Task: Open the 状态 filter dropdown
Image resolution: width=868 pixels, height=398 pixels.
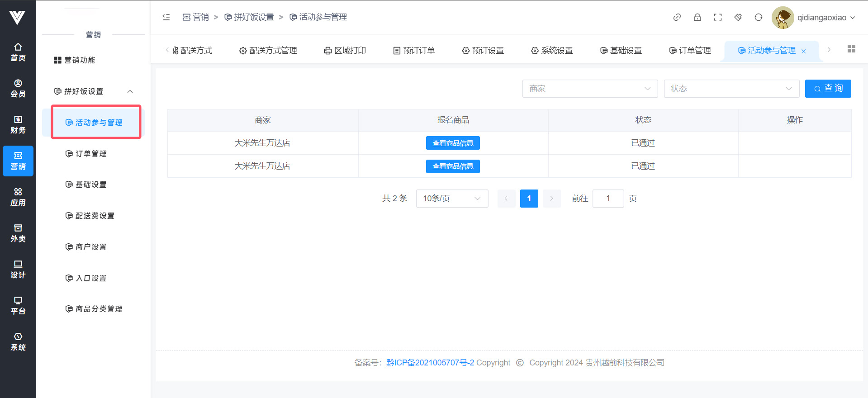Action: click(x=731, y=89)
